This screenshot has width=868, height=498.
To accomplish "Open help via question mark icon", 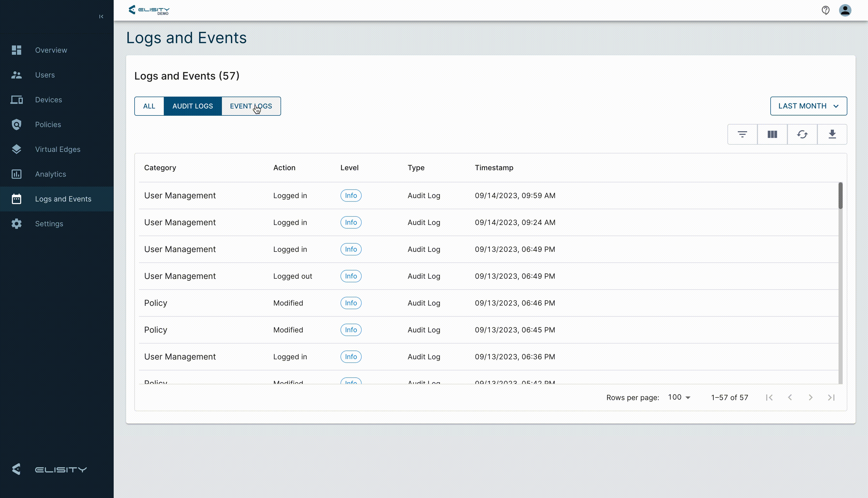I will pos(826,10).
